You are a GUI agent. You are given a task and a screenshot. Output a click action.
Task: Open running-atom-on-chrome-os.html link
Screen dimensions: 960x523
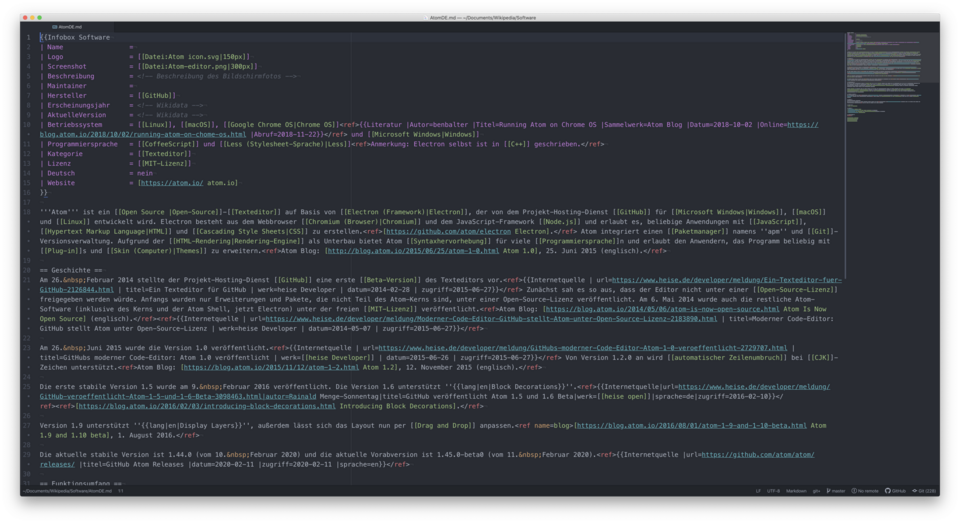click(x=143, y=135)
